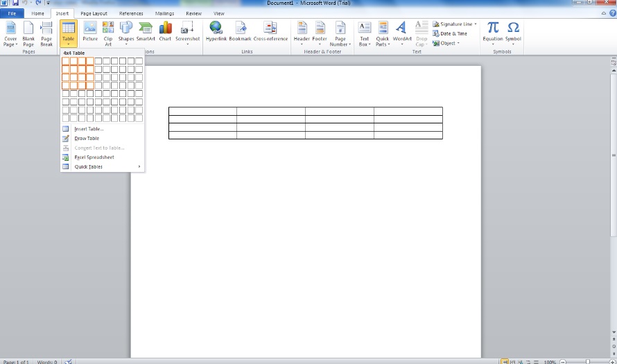
Task: Click the first cell of the table
Action: (x=202, y=111)
